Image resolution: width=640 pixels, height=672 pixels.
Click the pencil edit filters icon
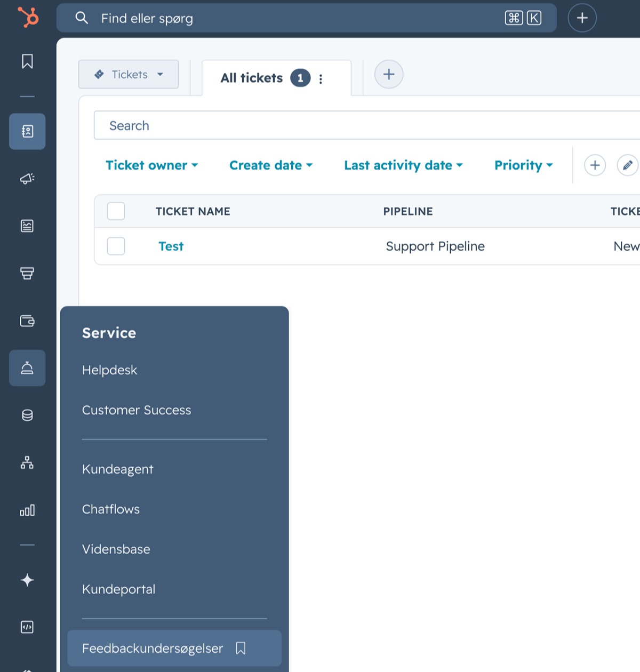628,165
